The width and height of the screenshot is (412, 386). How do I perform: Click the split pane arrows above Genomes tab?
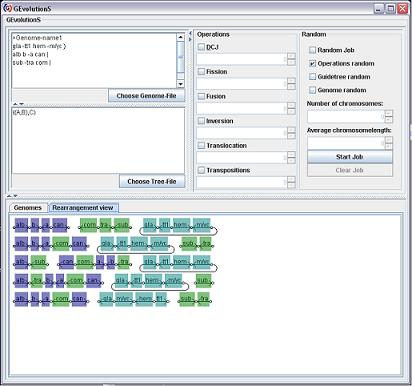[12, 196]
